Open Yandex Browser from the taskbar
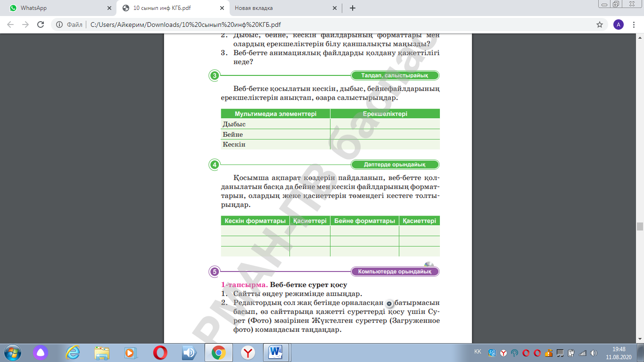Image resolution: width=644 pixels, height=362 pixels. pyautogui.click(x=248, y=352)
